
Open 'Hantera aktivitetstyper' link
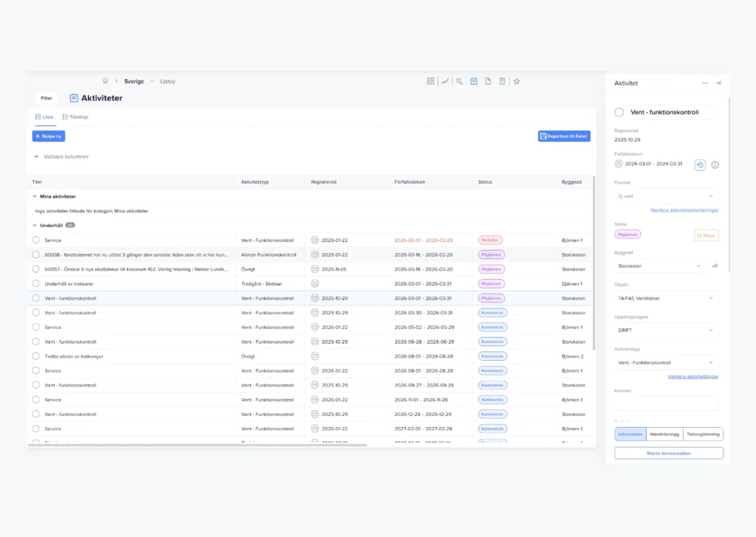coord(693,376)
